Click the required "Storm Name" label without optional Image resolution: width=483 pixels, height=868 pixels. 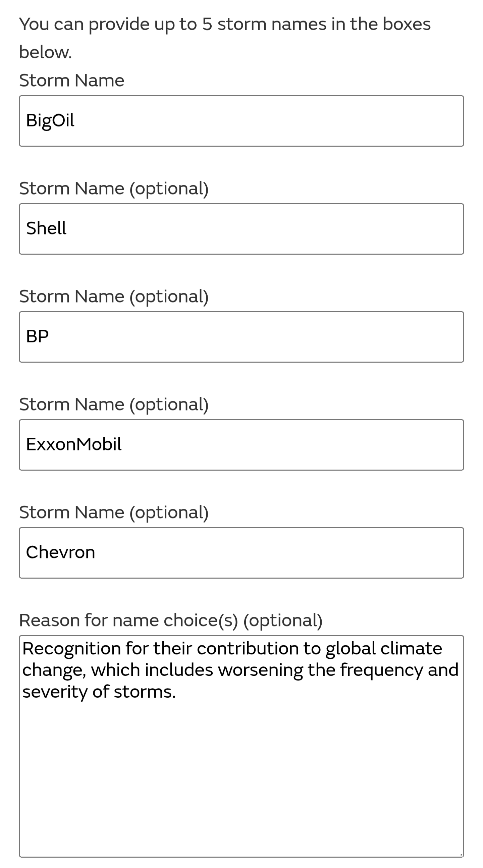(x=71, y=80)
